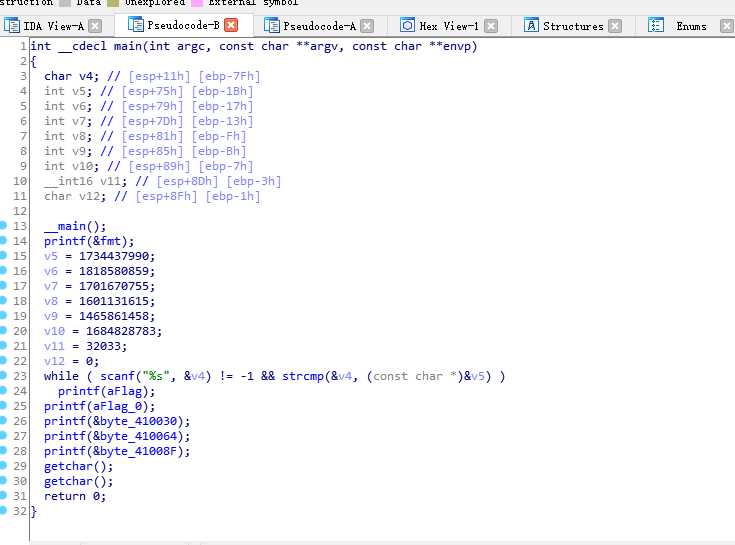Click the Pseudocode-B document icon
The width and height of the screenshot is (735, 545).
pos(135,24)
